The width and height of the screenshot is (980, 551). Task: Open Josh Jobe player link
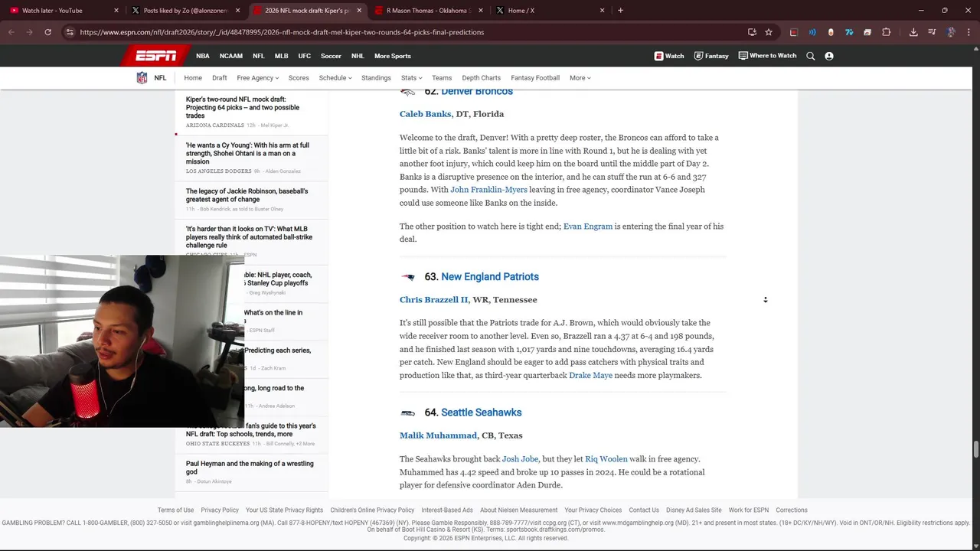click(520, 459)
